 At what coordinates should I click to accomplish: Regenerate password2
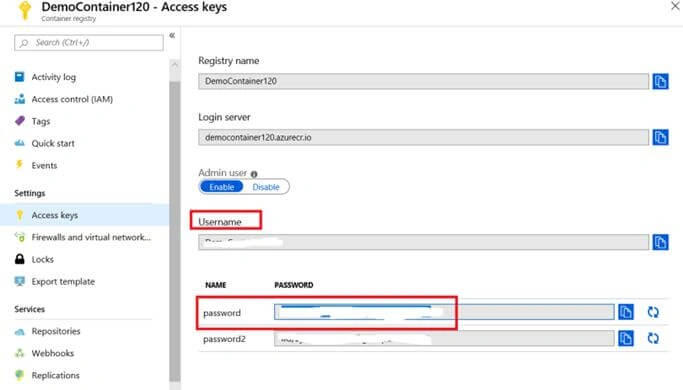[653, 339]
